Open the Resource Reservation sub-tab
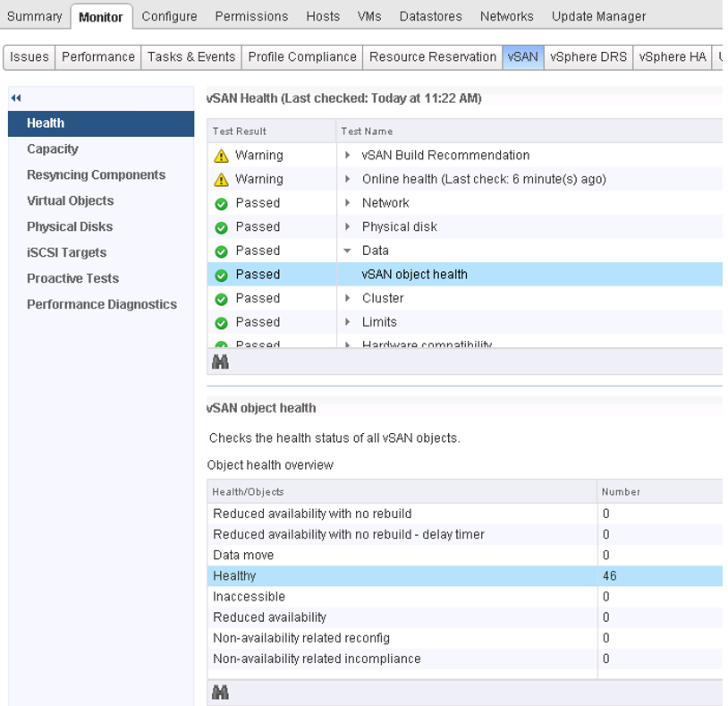 (x=433, y=57)
